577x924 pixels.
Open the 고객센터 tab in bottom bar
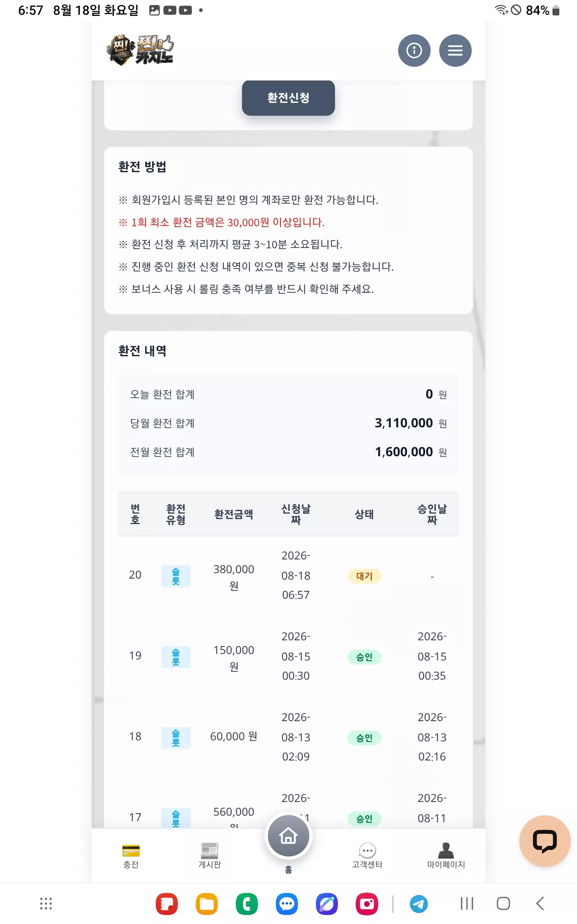click(367, 856)
